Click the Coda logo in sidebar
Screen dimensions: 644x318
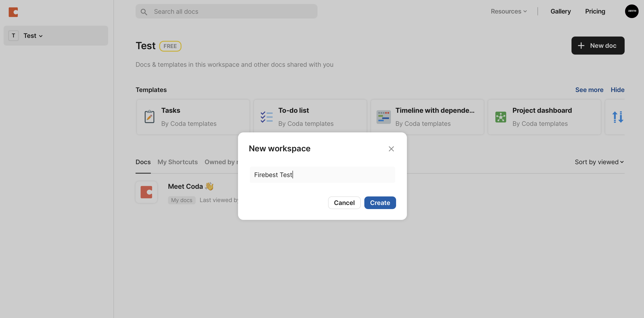[13, 12]
